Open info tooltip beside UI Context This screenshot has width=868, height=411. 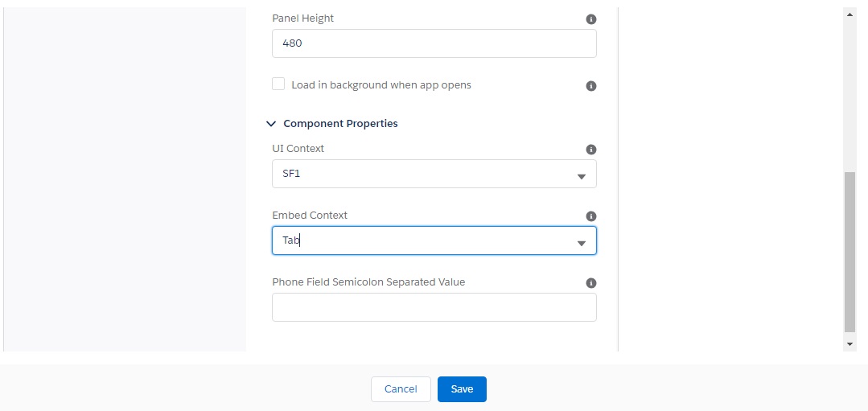590,150
